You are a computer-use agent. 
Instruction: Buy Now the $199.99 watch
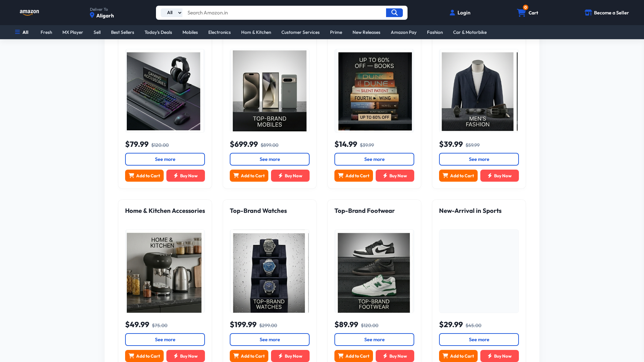coord(290,356)
